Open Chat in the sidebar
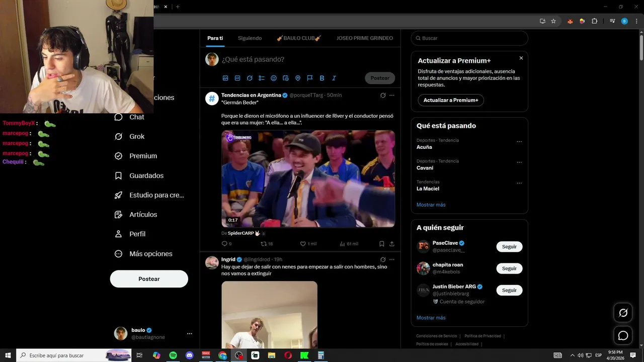The height and width of the screenshot is (362, 644). (129, 117)
